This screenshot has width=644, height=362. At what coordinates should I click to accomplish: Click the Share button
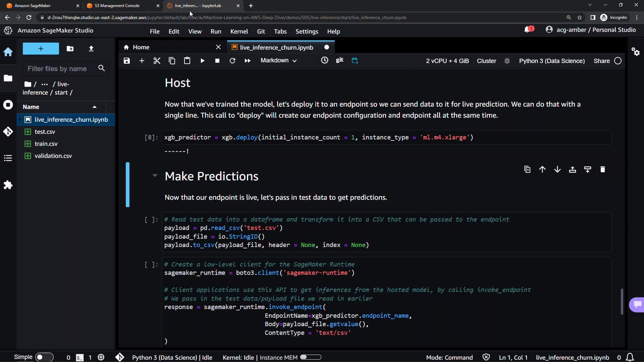(601, 61)
